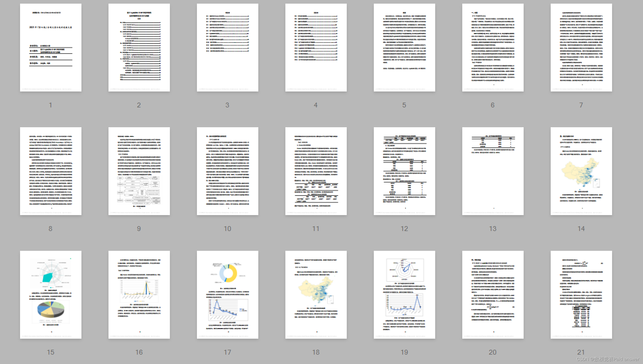Open mostly blank page 13 thumbnail
The height and width of the screenshot is (364, 643).
click(493, 171)
